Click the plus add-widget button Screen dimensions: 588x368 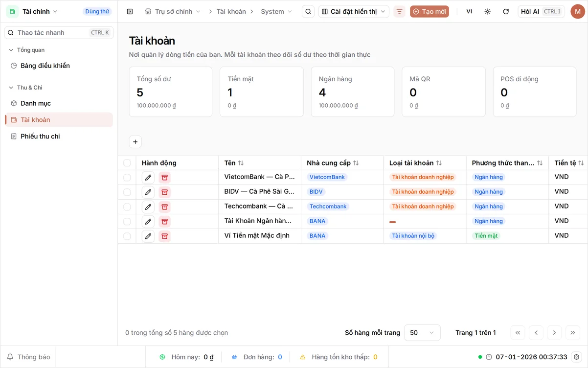click(136, 142)
